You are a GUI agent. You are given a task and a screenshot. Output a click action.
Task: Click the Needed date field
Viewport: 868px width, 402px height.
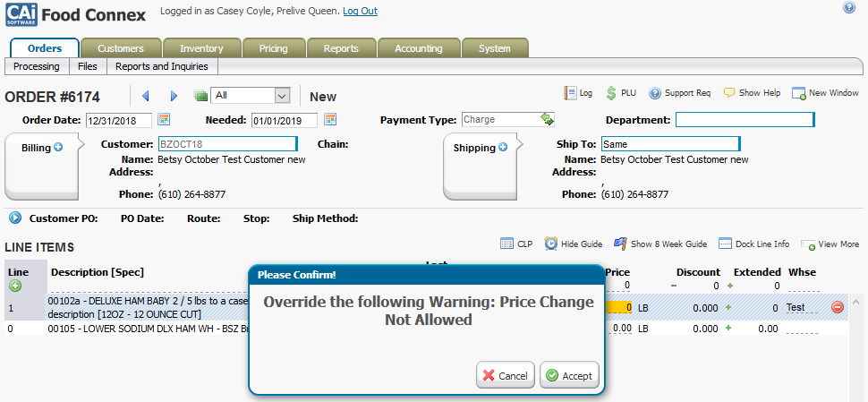click(x=285, y=120)
